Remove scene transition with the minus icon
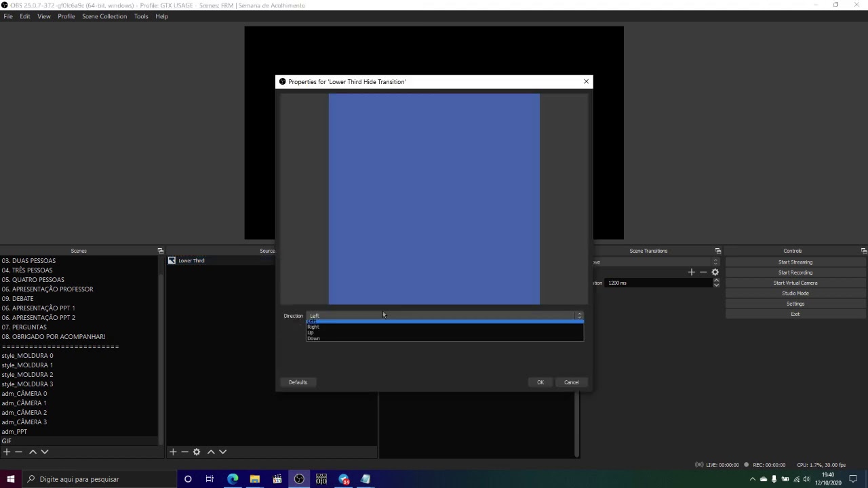The height and width of the screenshot is (488, 868). pos(703,272)
